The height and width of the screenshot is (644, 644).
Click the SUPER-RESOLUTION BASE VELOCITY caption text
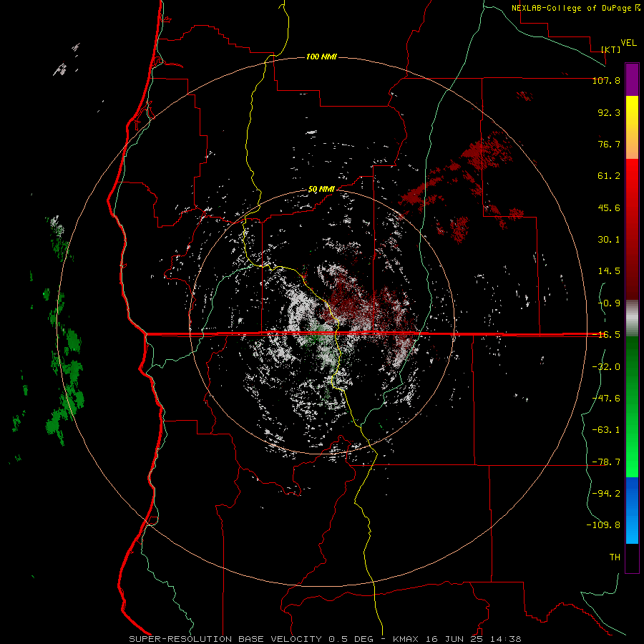click(x=225, y=639)
